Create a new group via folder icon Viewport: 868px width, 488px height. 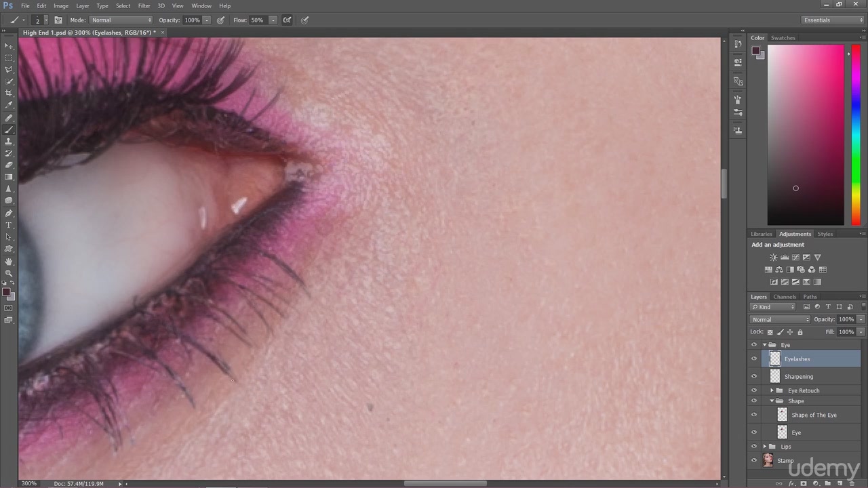[827, 483]
